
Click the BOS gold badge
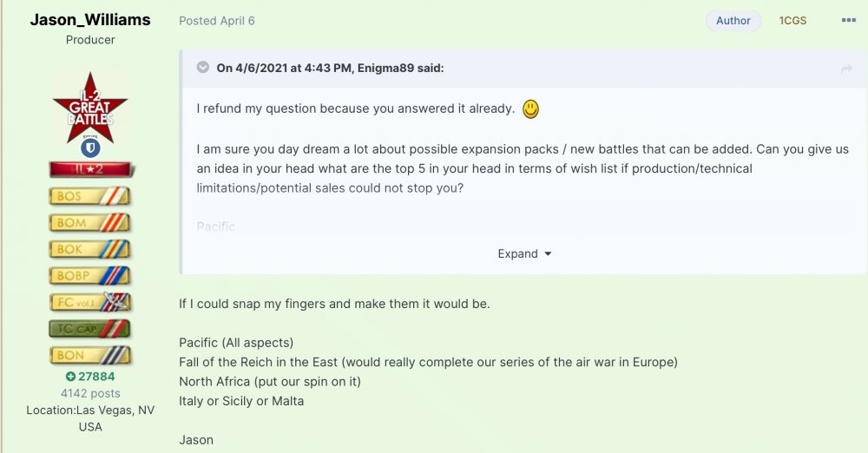(90, 196)
